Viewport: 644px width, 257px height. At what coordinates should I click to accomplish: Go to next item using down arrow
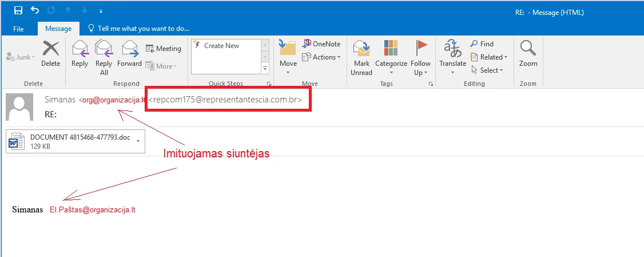point(84,11)
